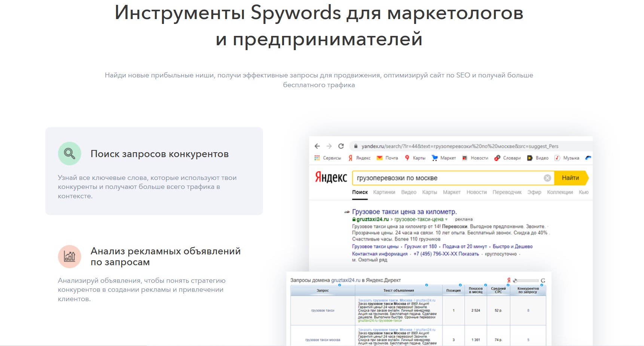This screenshot has width=644, height=346.
Task: Switch to Yandex tab in slider toggle
Action: [x=509, y=280]
